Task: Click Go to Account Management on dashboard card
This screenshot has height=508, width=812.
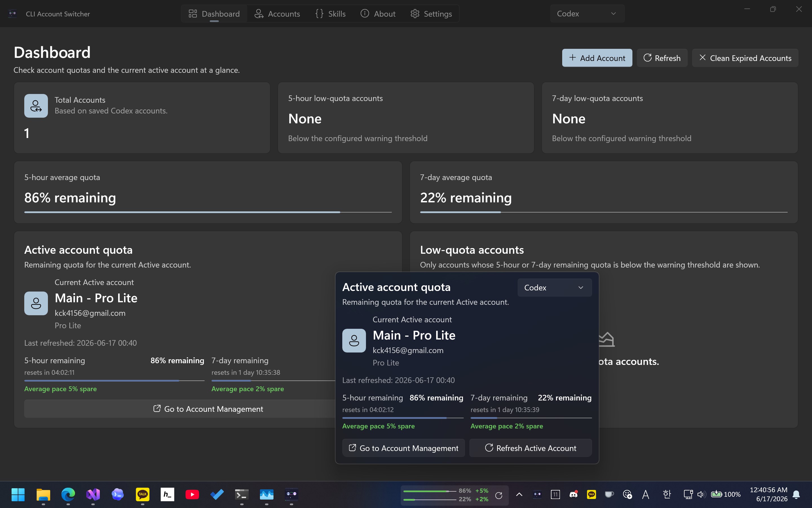Action: [208, 409]
